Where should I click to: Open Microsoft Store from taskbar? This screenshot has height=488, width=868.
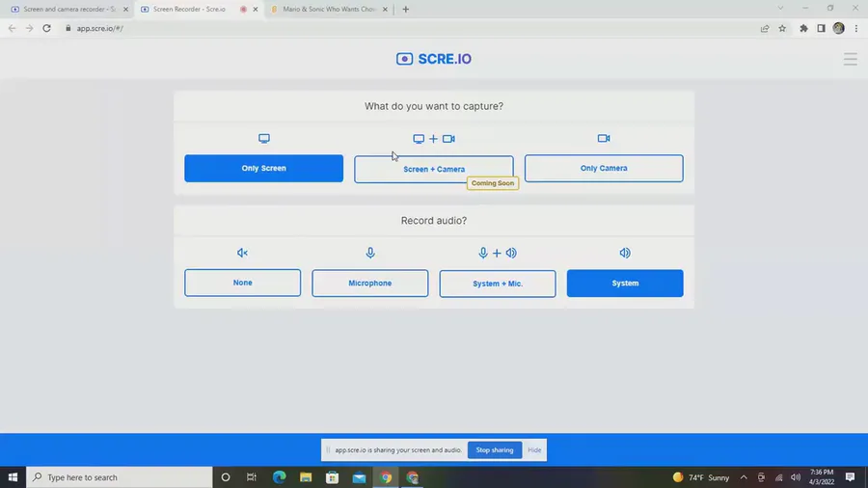tap(332, 477)
